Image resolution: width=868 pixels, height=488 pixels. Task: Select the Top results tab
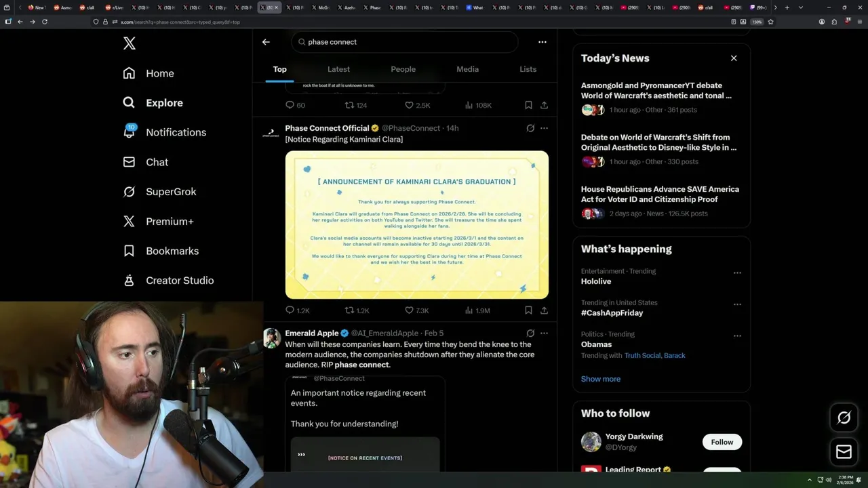[279, 69]
